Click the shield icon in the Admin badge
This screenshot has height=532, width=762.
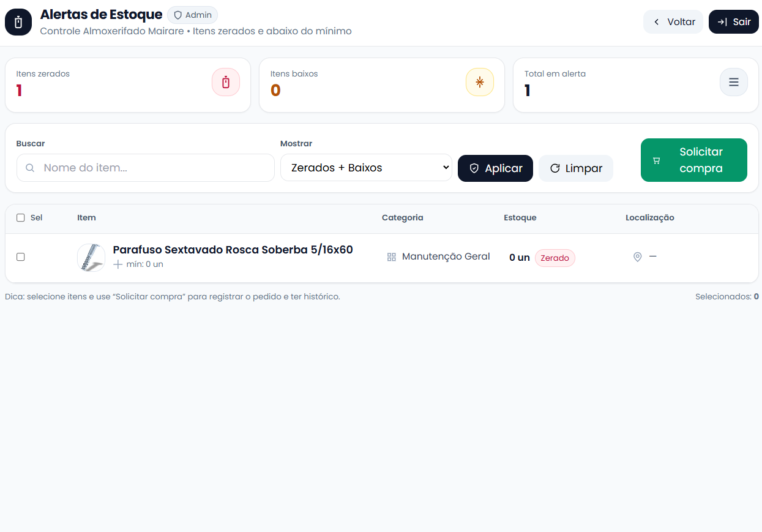(178, 15)
